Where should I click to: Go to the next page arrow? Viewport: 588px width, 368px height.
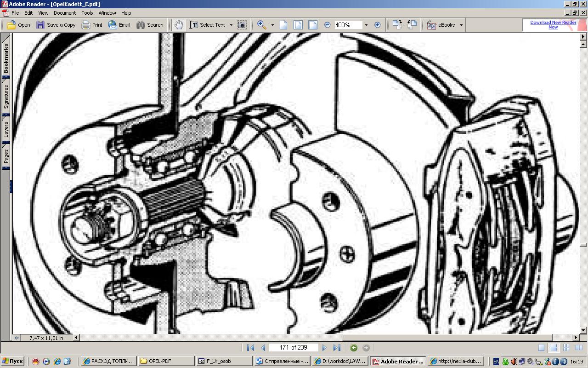324,348
